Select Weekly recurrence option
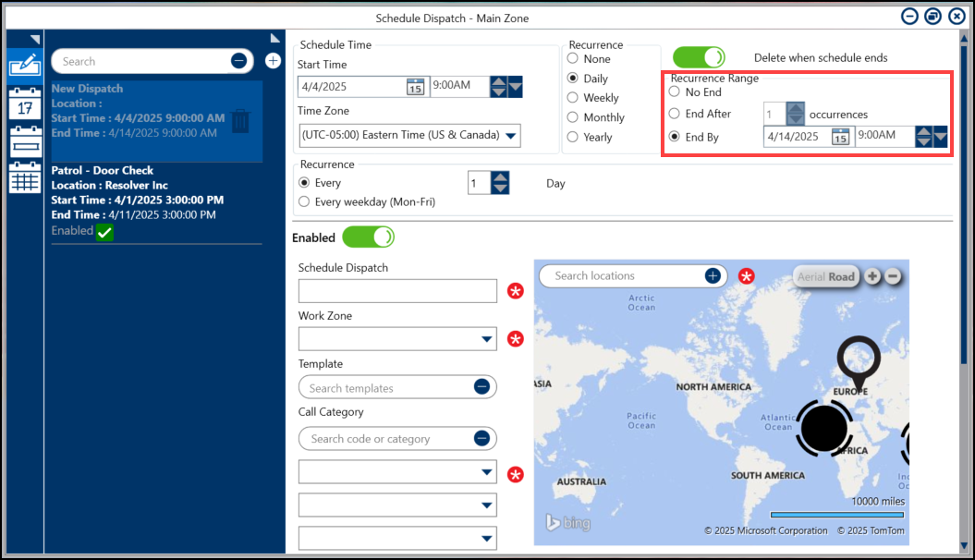Viewport: 975px width, 560px height. tap(573, 98)
